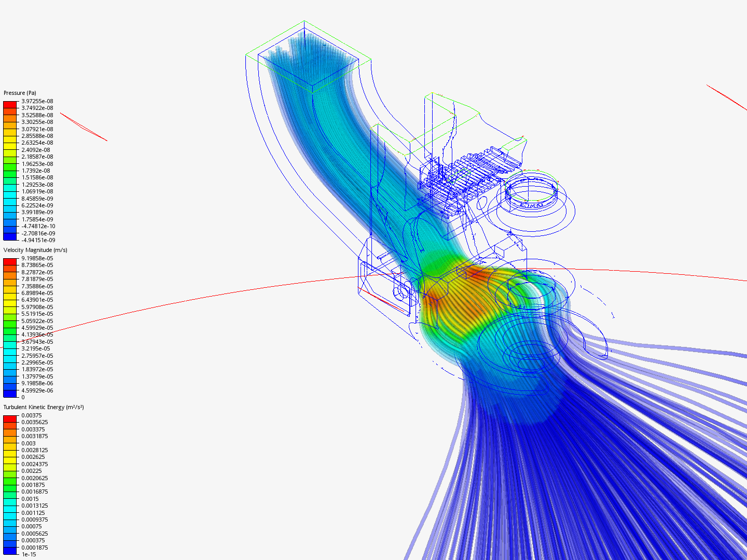747x560 pixels.
Task: Select the velocity legend minimum value 0
Action: [23, 398]
